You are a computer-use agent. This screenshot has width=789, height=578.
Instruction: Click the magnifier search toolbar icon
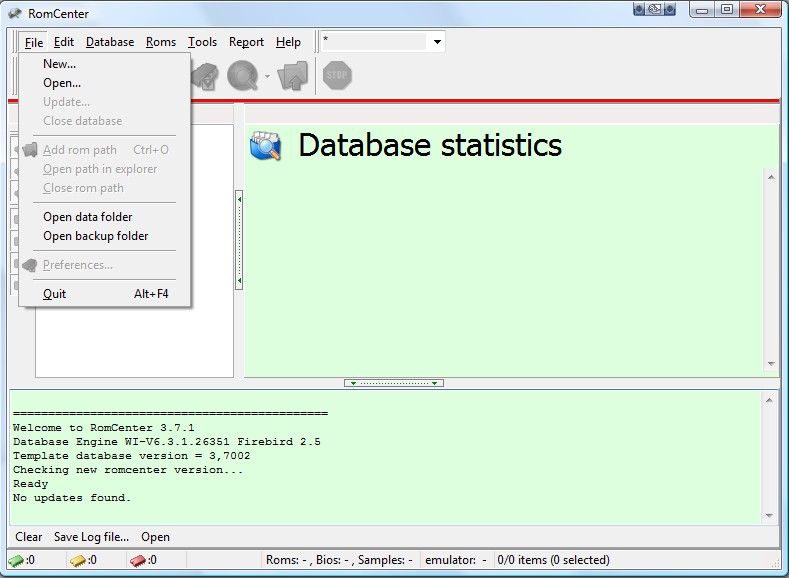(243, 76)
